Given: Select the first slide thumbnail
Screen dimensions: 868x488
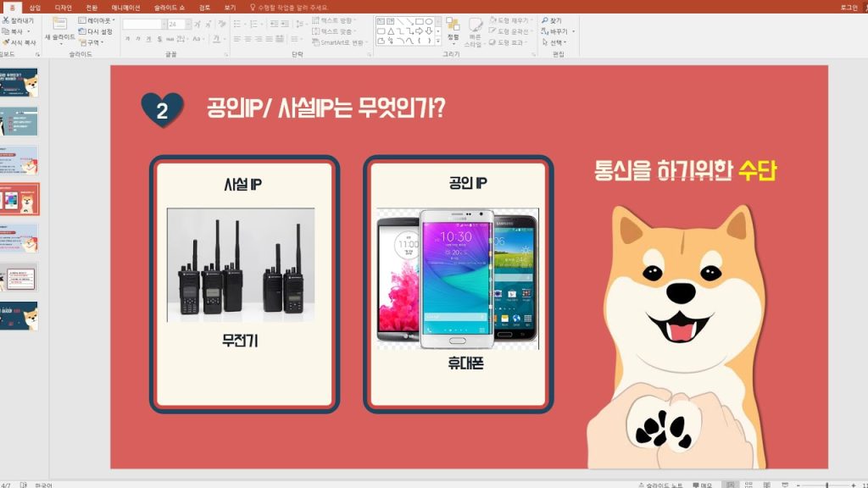Looking at the screenshot, I should tap(20, 83).
